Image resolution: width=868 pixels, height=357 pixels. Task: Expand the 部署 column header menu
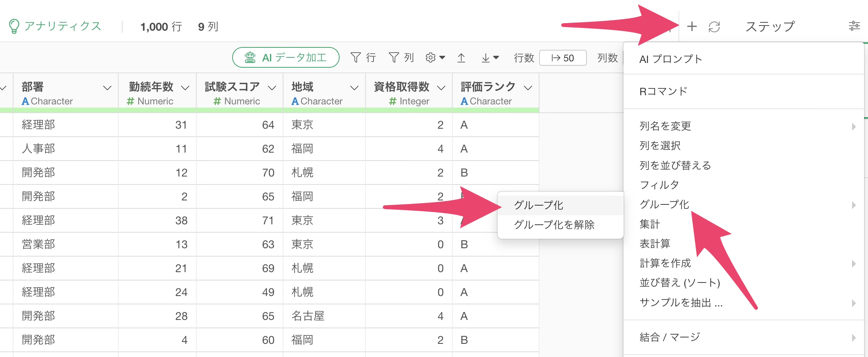click(107, 88)
